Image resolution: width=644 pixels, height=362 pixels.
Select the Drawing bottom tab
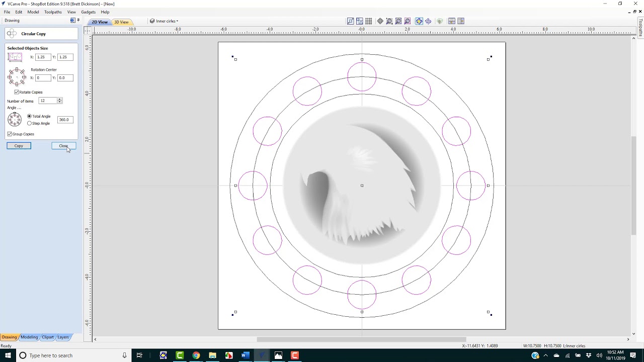(x=9, y=337)
